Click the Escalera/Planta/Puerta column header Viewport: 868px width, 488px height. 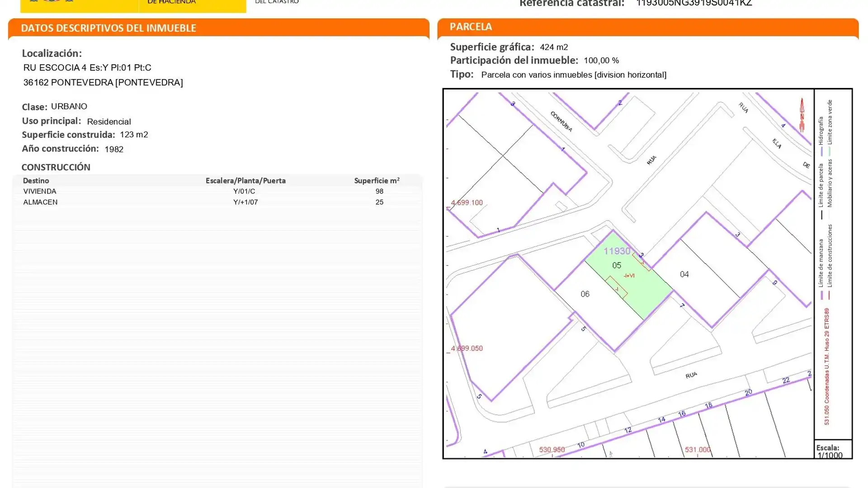245,181
